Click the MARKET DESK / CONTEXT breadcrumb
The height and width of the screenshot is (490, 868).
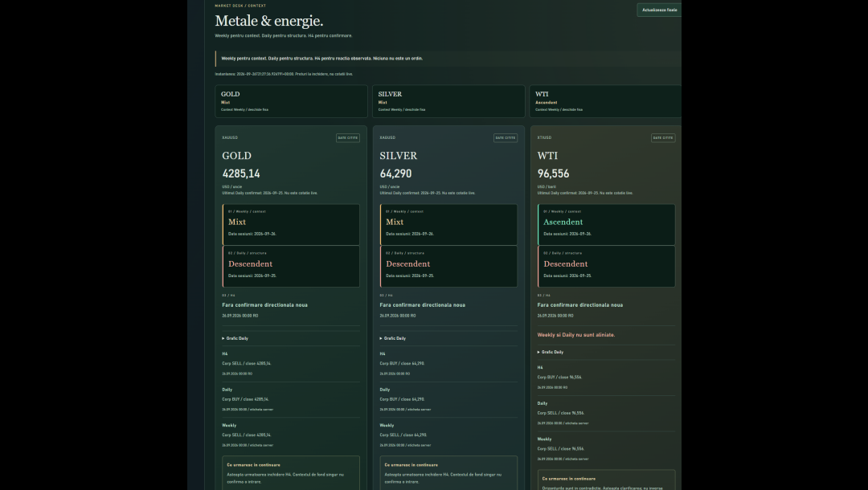(240, 6)
